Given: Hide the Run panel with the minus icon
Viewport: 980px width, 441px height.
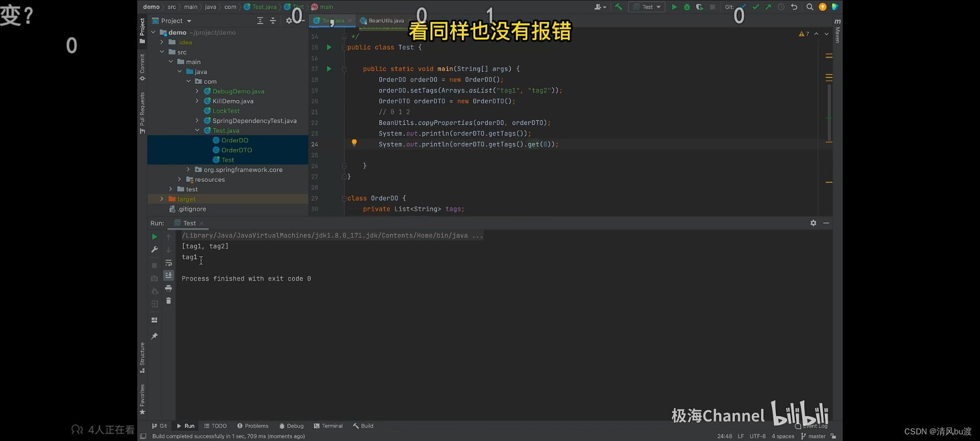Looking at the screenshot, I should tap(826, 223).
